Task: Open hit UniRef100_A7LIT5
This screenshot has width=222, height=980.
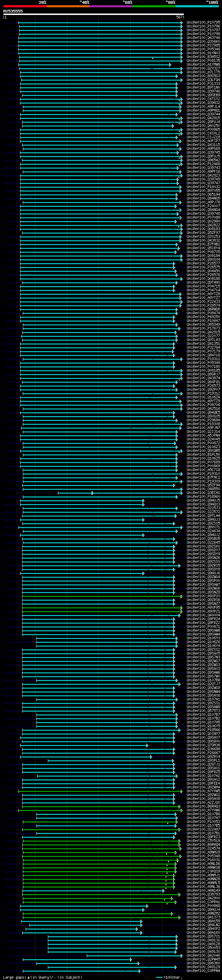Action: click(x=203, y=72)
